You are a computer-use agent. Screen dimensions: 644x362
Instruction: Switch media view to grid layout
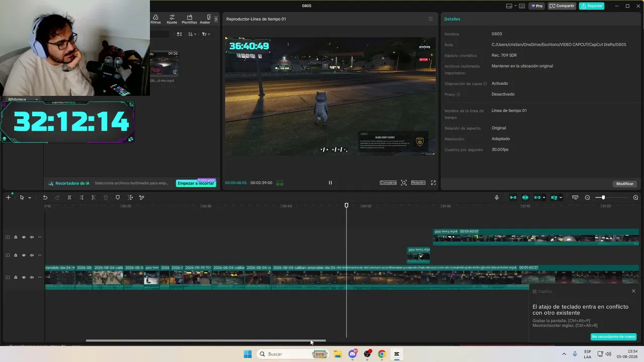179,34
